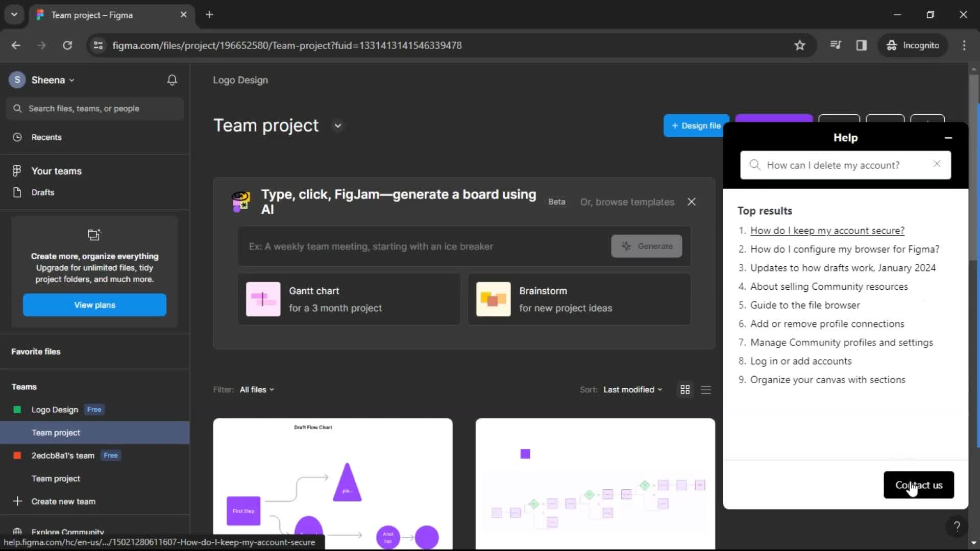980x551 pixels.
Task: Open the Draft Flow Chart file thumbnail
Action: [x=333, y=484]
